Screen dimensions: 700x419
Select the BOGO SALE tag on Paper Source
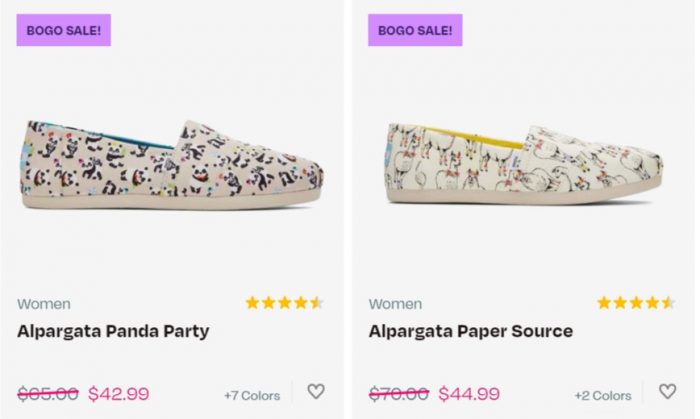click(x=415, y=30)
